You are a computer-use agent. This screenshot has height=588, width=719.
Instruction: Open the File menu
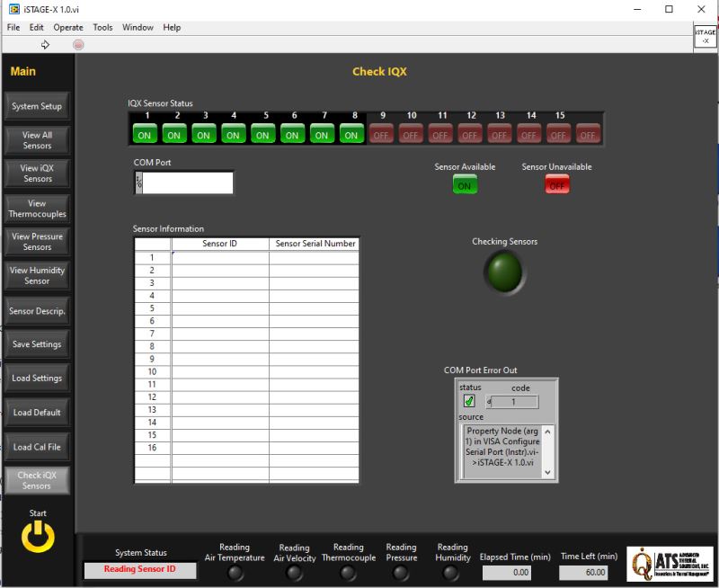pos(13,28)
